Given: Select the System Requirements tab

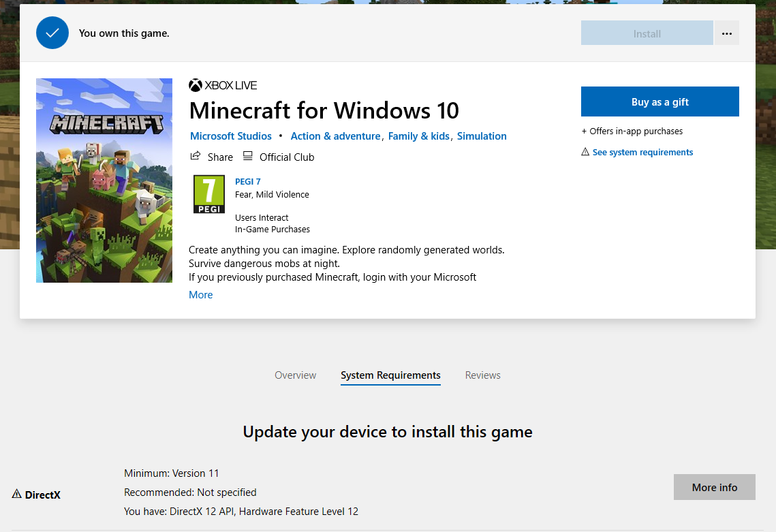Looking at the screenshot, I should 390,375.
